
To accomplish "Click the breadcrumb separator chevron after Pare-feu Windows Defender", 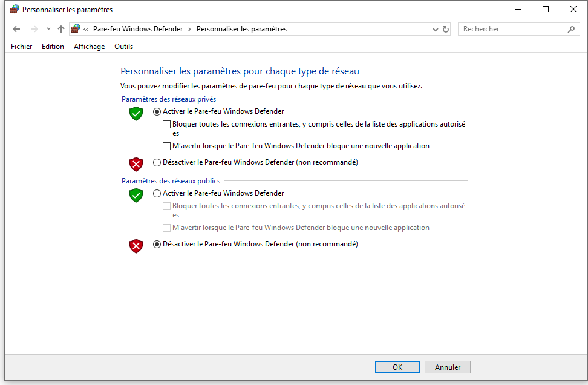I will 189,29.
